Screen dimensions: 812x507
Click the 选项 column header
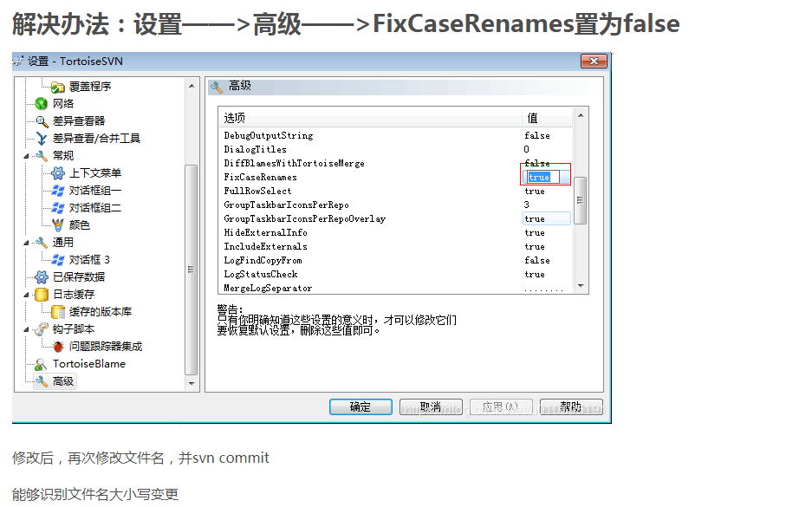(x=370, y=118)
